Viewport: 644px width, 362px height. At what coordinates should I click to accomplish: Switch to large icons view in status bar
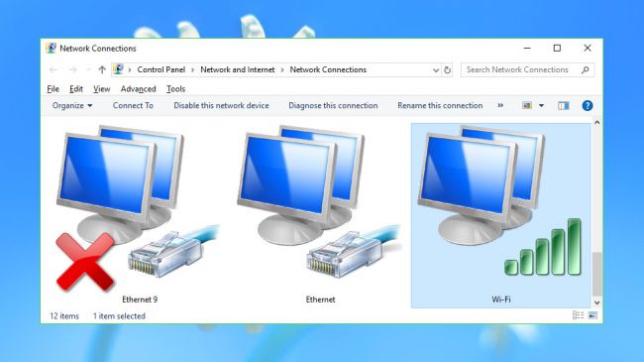[x=592, y=315]
